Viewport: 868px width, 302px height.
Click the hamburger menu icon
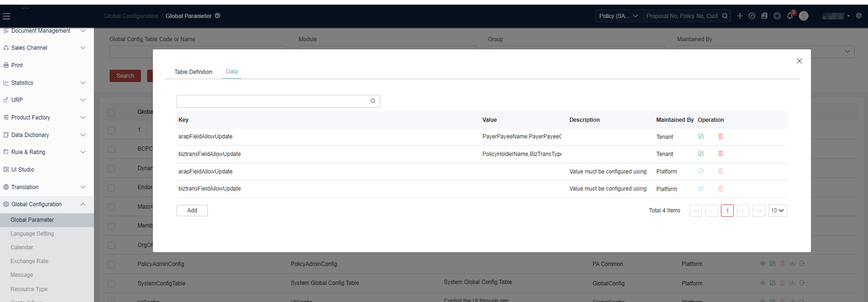[6, 16]
